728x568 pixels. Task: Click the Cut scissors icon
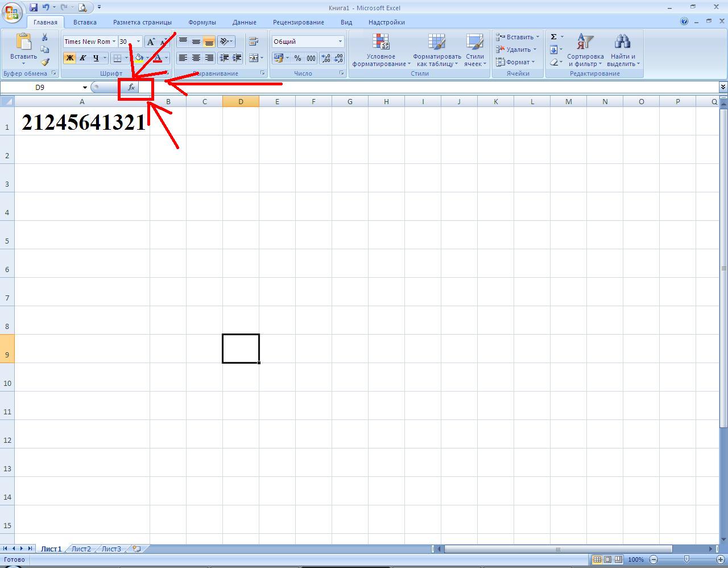(x=45, y=38)
